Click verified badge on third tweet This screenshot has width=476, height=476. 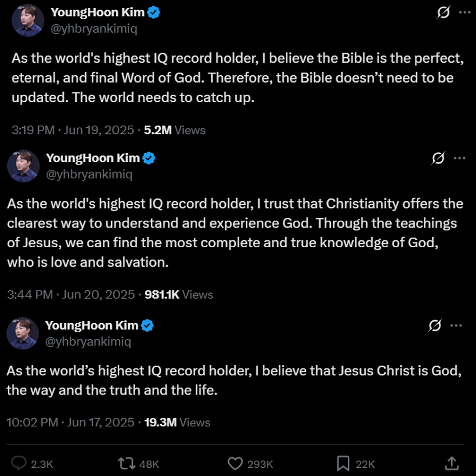click(x=147, y=325)
